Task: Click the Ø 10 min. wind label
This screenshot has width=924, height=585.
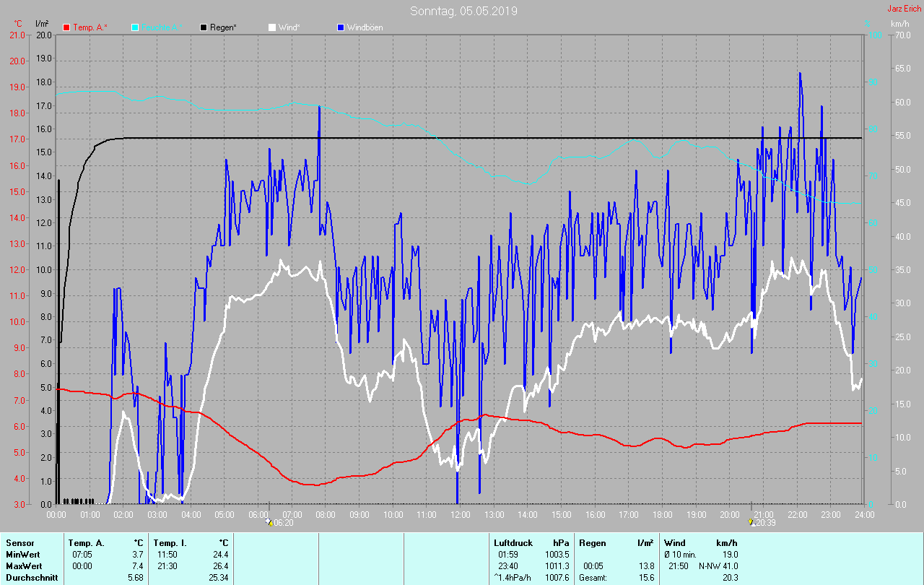Action: click(680, 555)
